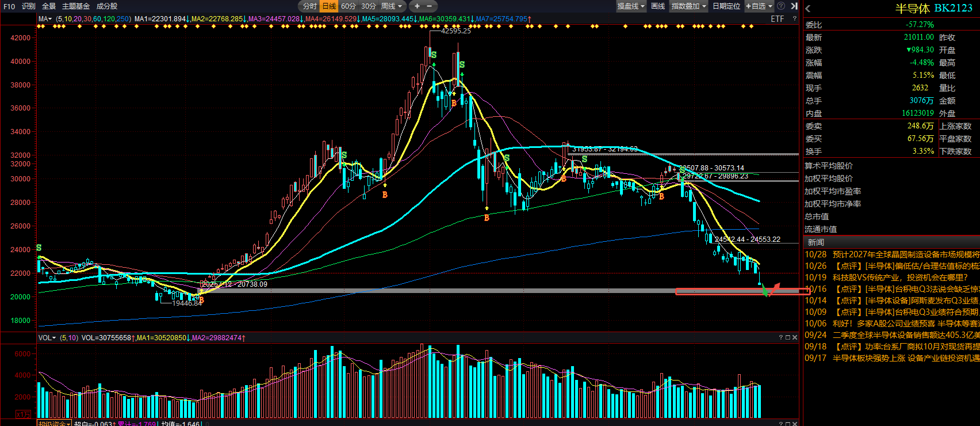Click 新闻 news section header

pyautogui.click(x=816, y=242)
